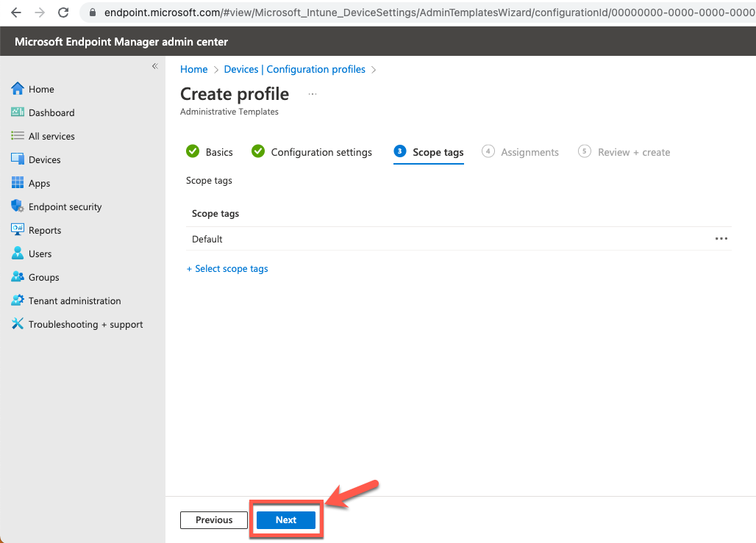The image size is (756, 543).
Task: Click the Endpoint security shield icon
Action: [18, 206]
